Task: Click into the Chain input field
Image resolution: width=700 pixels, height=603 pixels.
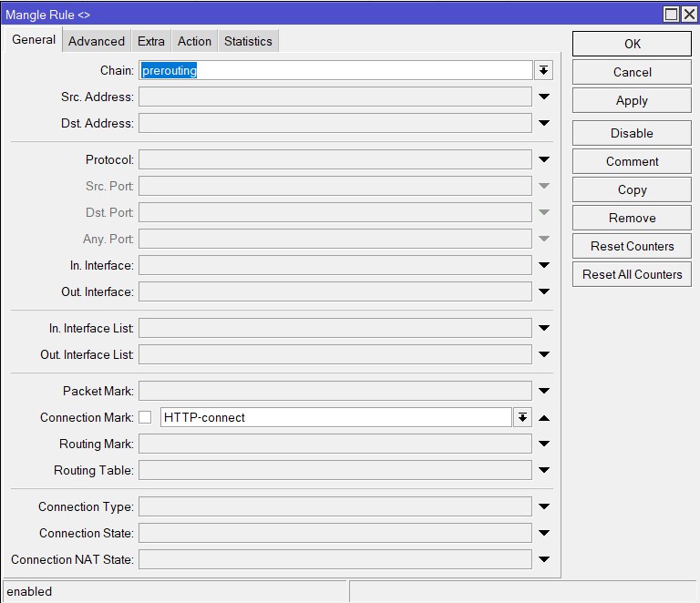Action: coord(335,70)
